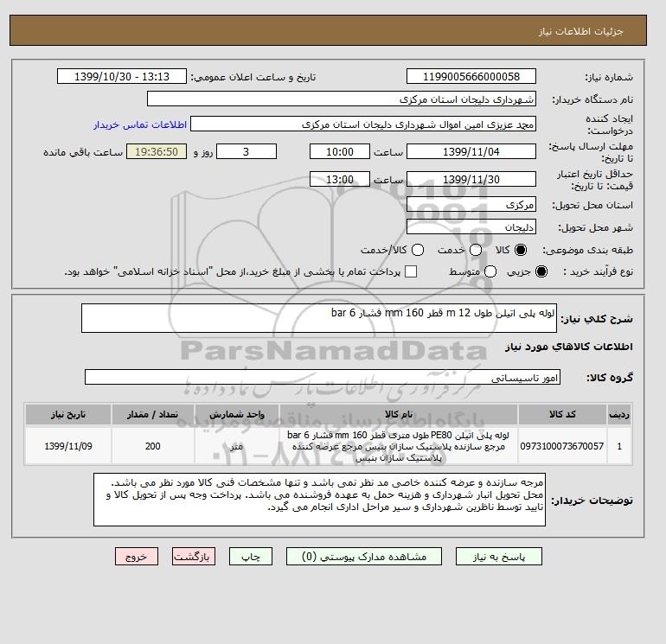Click the remaining days field showing 3
Image resolution: width=666 pixels, height=644 pixels.
click(247, 151)
